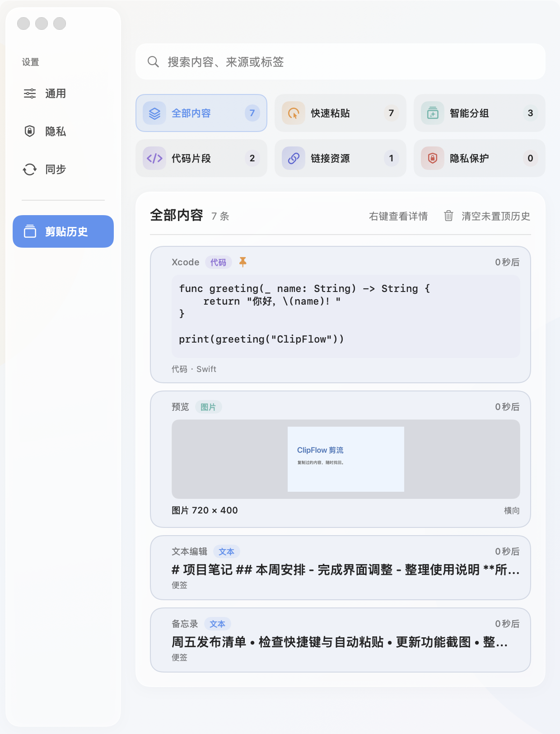Click the 文本编辑 source label
560x734 pixels.
point(189,551)
